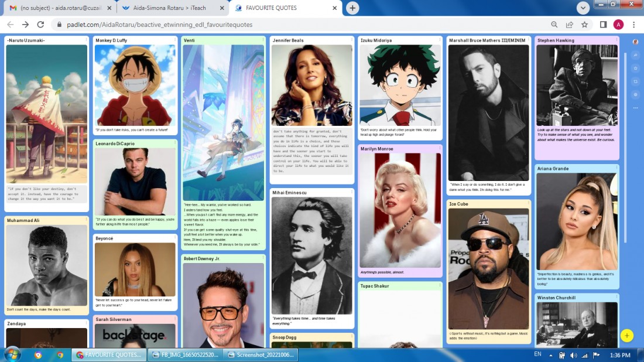The image size is (644, 362).
Task: Open the Marilyn Monroe photo thumbnail
Action: click(400, 210)
